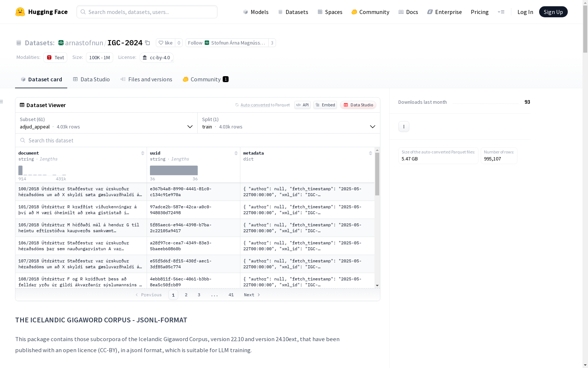Click the Search this dataset field
588x368 pixels.
[198, 140]
